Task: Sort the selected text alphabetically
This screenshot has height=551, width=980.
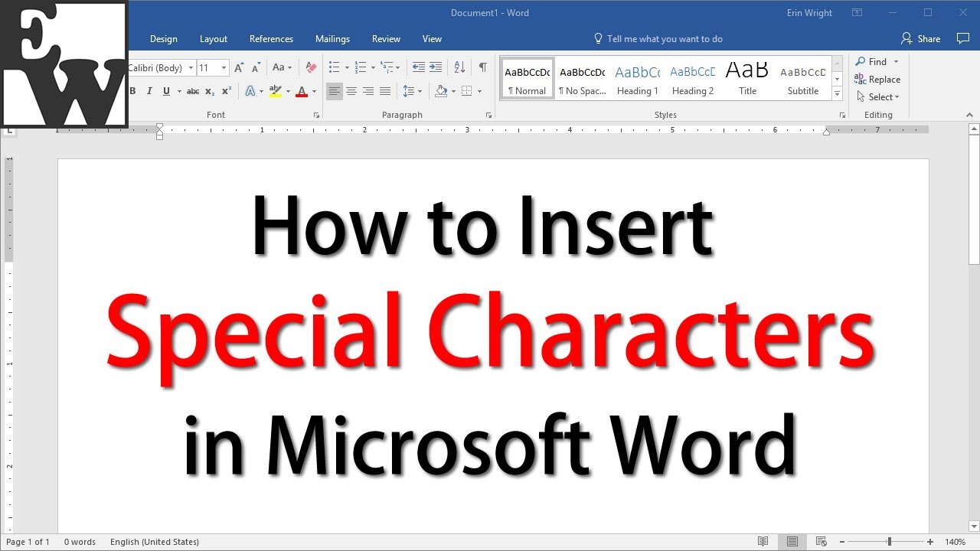Action: coord(459,68)
